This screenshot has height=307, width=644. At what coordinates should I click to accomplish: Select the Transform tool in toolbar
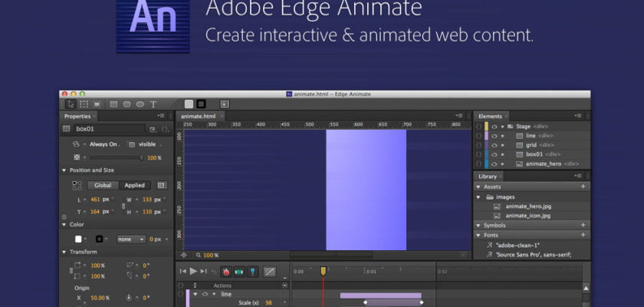tap(84, 104)
